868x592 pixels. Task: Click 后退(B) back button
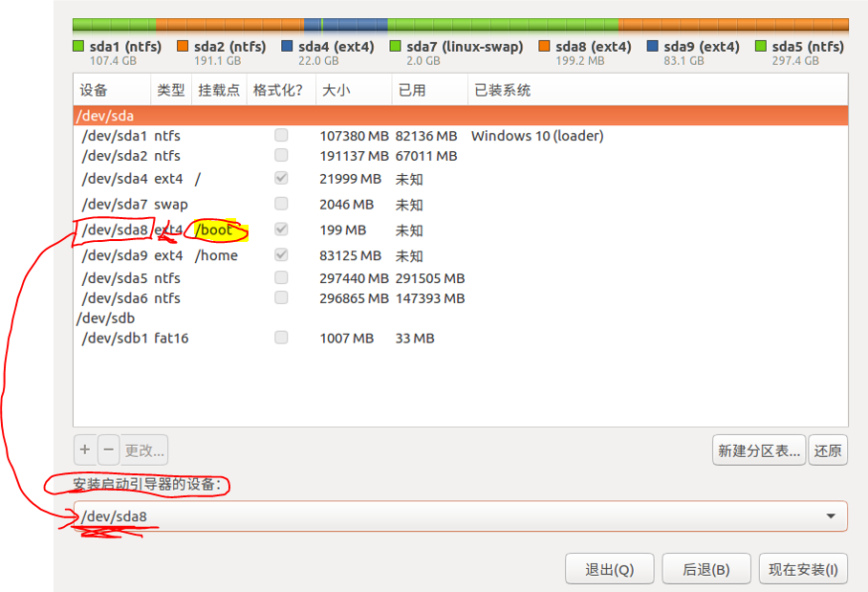click(706, 569)
